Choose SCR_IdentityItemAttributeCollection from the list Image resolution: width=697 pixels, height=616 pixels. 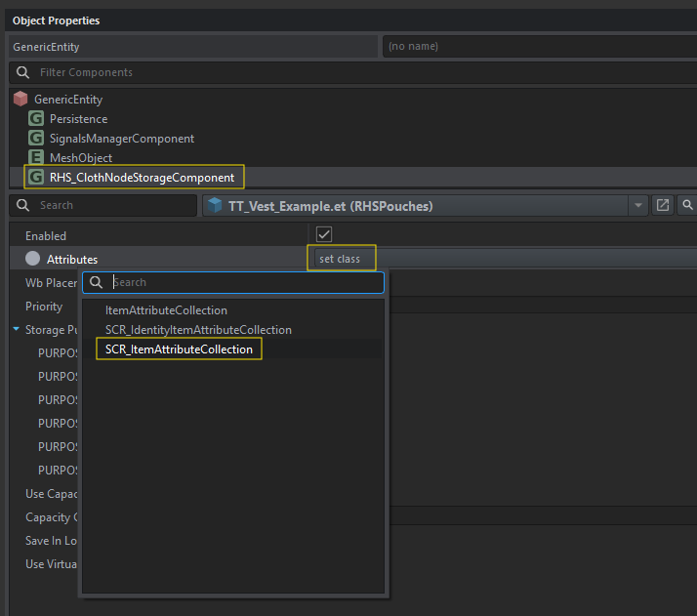(x=198, y=330)
